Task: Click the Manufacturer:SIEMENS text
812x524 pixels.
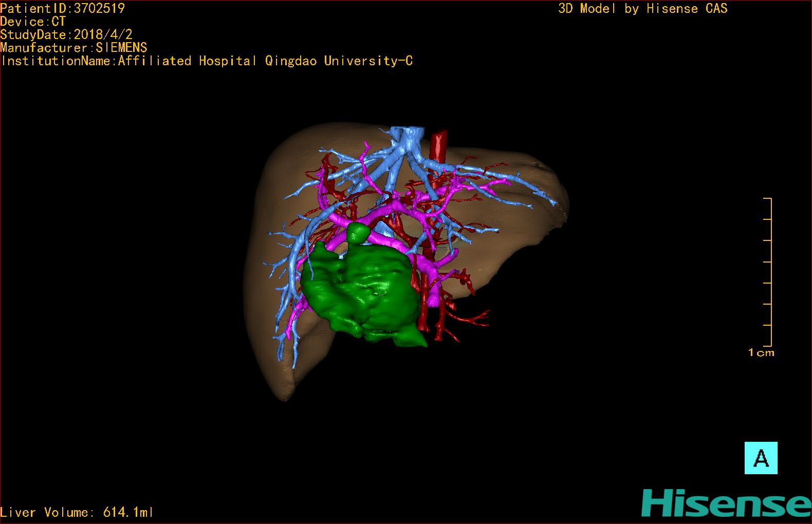Action: click(73, 48)
